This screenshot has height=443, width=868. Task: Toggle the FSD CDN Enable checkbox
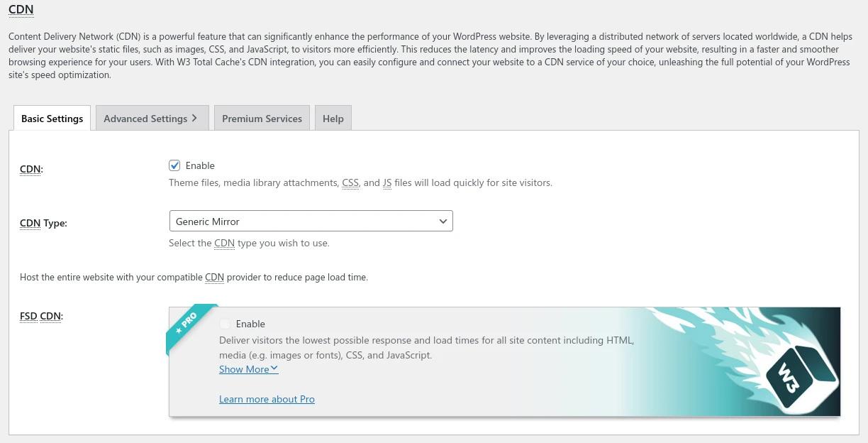225,324
